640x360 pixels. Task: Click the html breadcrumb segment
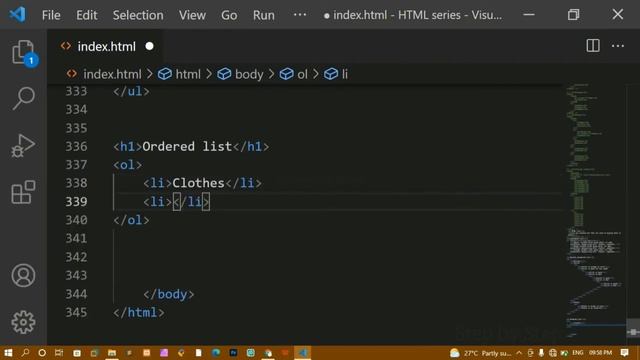(188, 74)
